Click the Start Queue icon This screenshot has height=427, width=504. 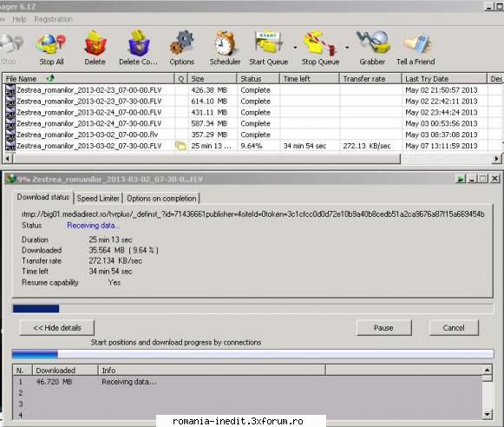pyautogui.click(x=268, y=43)
